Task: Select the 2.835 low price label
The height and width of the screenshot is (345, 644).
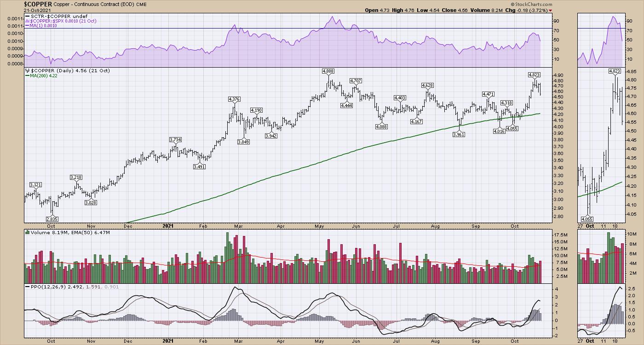Action: (x=52, y=218)
